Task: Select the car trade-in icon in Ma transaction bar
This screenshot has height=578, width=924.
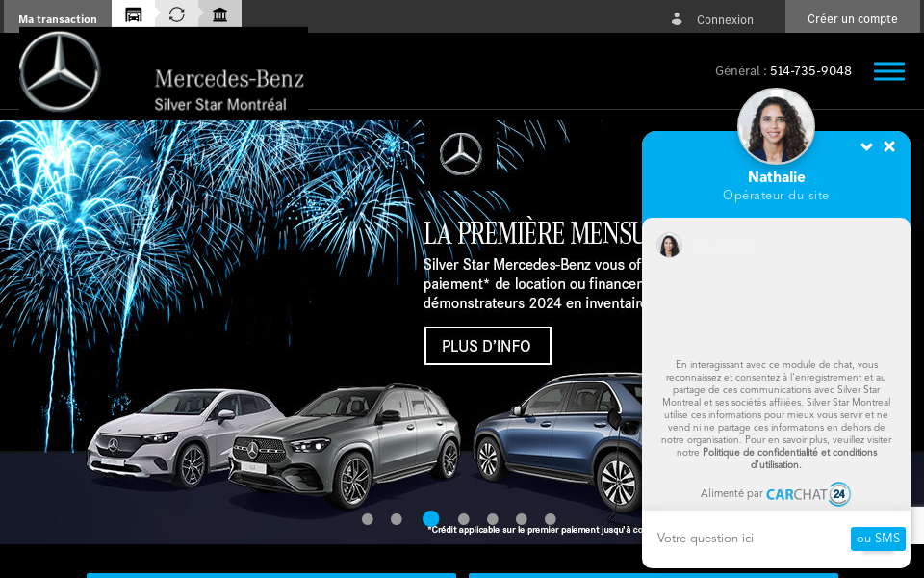Action: (x=133, y=13)
